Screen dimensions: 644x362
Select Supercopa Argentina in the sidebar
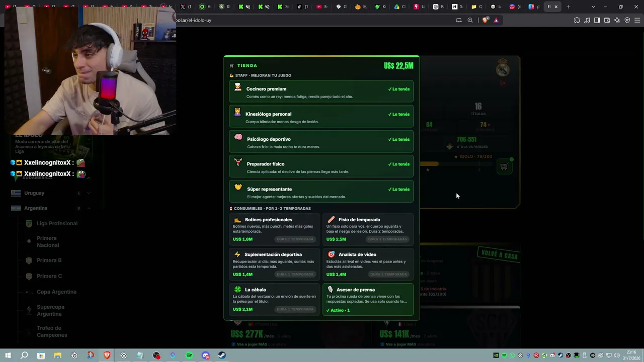pos(50,310)
